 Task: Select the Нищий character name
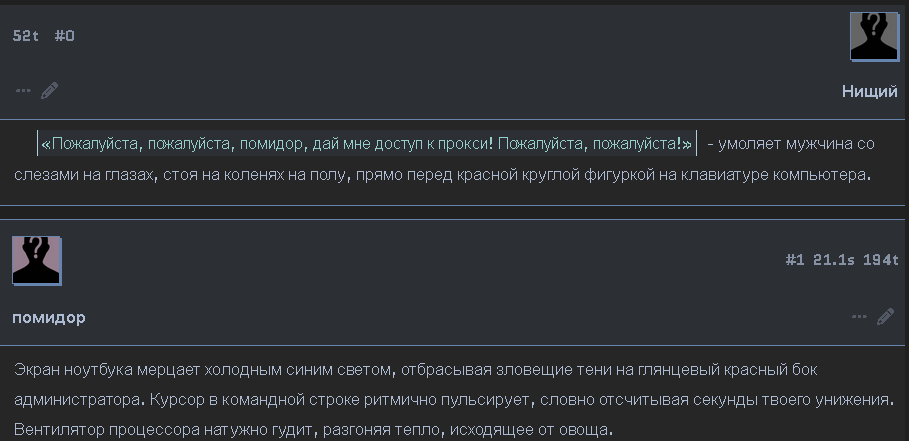tap(869, 92)
